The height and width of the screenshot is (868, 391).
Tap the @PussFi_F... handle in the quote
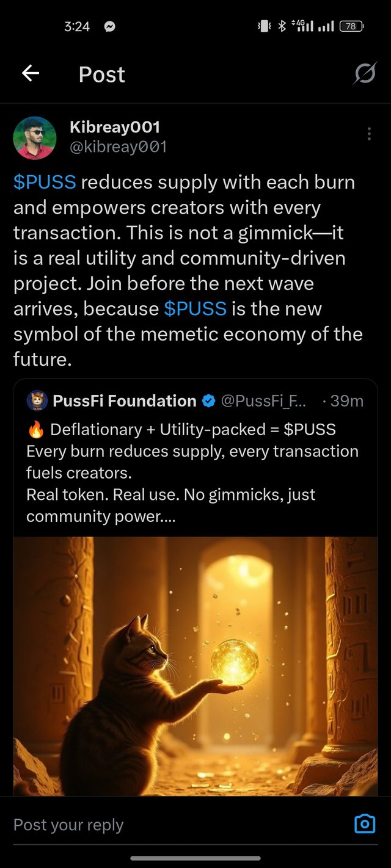coord(265,401)
